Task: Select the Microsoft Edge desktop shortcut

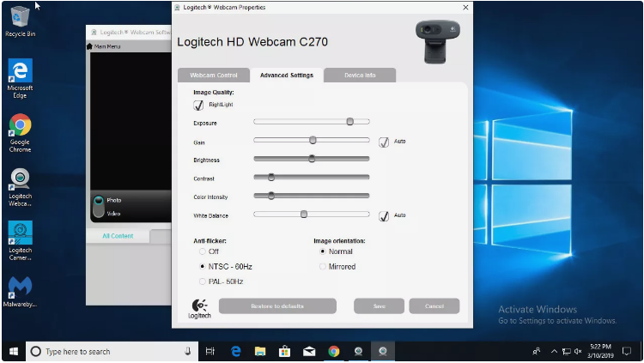Action: coord(20,78)
